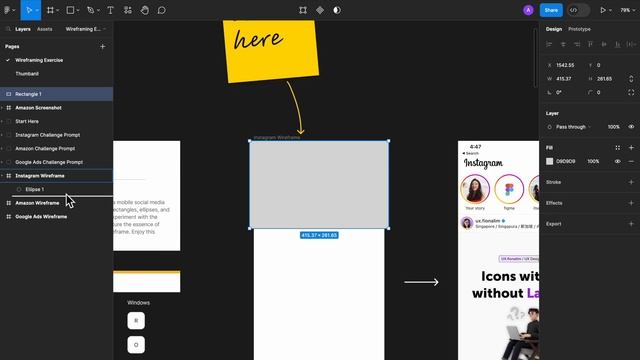Image resolution: width=640 pixels, height=360 pixels.
Task: Toggle layer visibility eye in Layer section
Action: (631, 127)
